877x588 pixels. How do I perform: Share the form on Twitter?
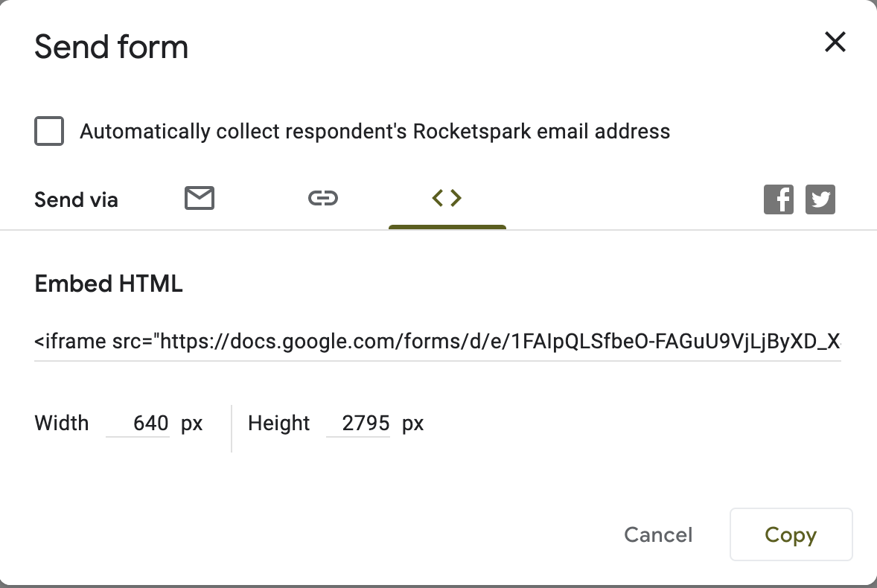(820, 199)
